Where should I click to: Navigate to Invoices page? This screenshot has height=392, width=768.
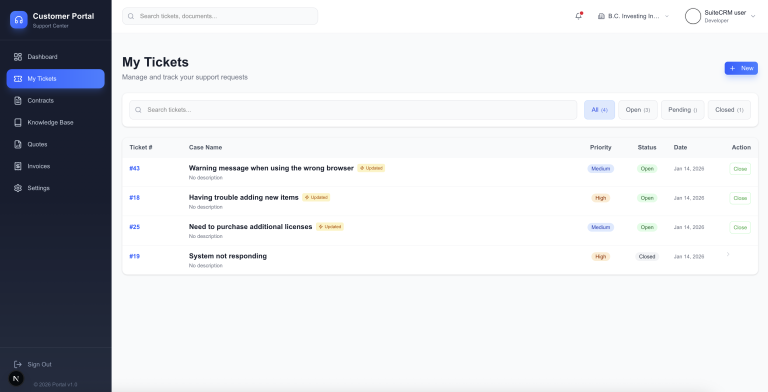(x=55, y=166)
